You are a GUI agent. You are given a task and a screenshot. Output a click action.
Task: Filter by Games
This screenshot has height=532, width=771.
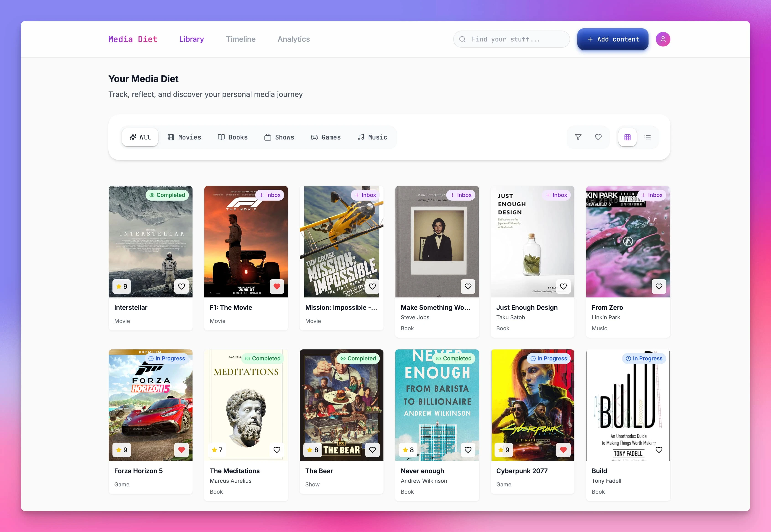[326, 137]
